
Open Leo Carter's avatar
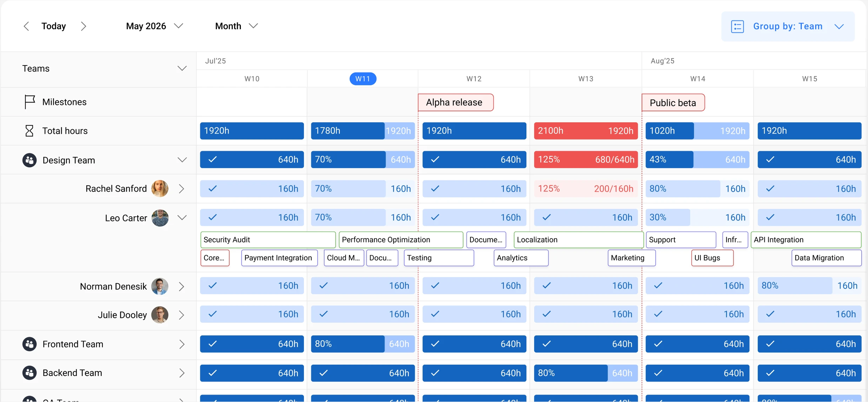(x=160, y=218)
